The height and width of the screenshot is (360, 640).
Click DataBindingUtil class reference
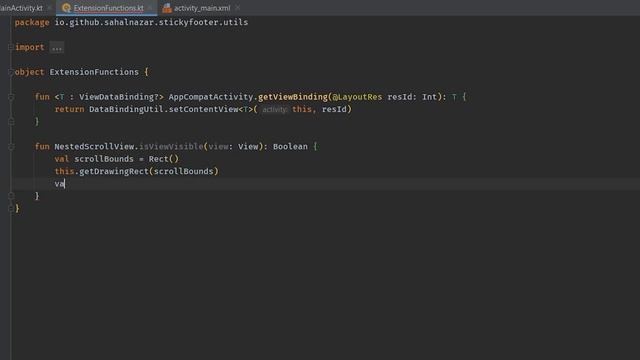coord(127,109)
